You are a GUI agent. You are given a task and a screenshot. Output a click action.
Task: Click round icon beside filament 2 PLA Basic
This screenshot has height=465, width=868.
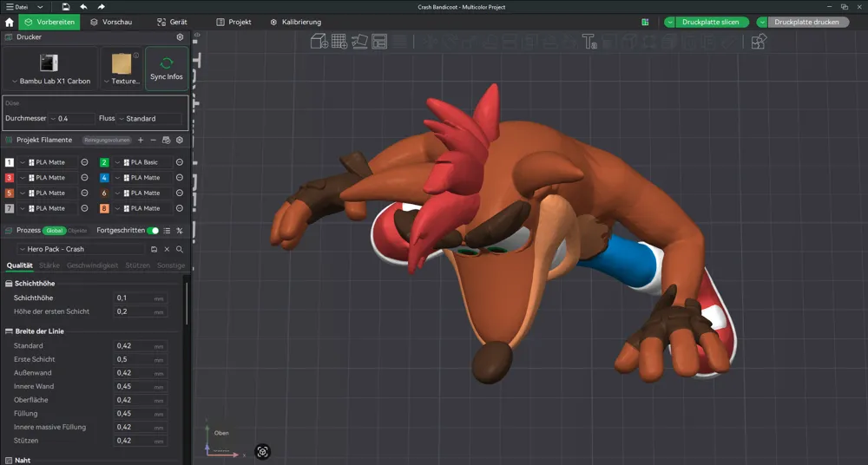pyautogui.click(x=180, y=162)
